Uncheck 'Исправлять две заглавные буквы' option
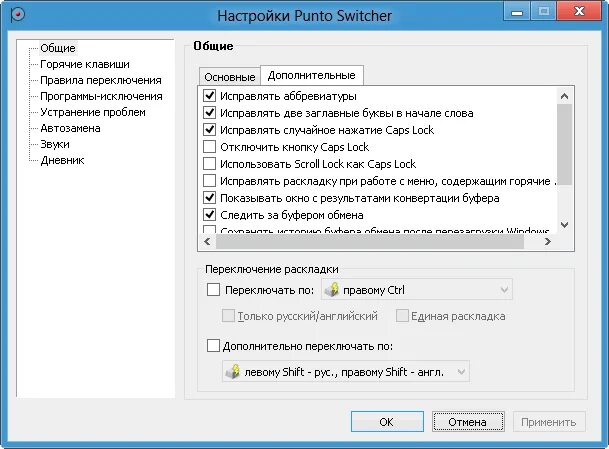 coord(210,113)
